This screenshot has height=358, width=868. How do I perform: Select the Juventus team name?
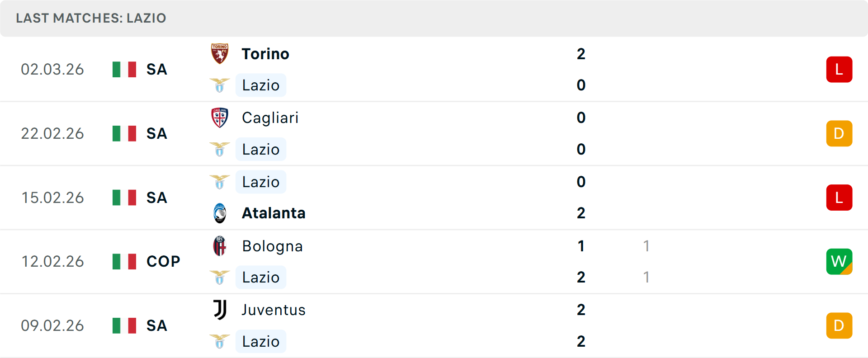[274, 310]
